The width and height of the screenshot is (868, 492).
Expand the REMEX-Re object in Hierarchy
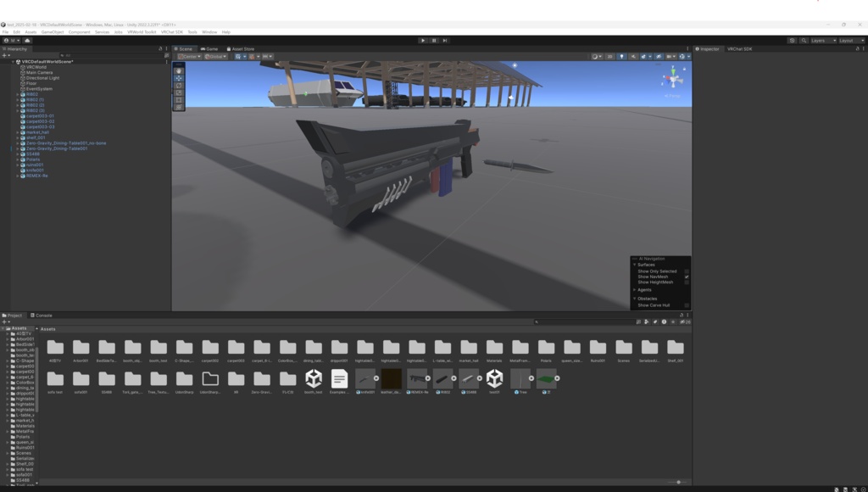tap(18, 176)
